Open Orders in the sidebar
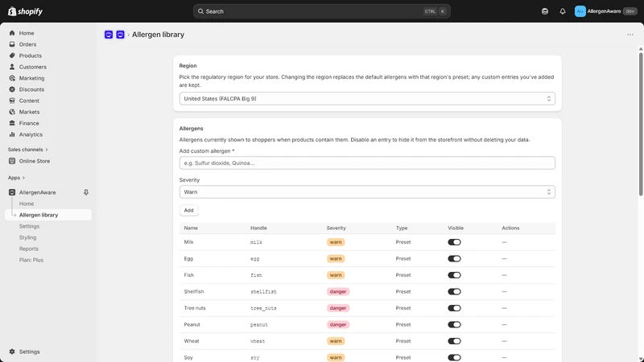Image resolution: width=644 pixels, height=362 pixels. (x=27, y=44)
